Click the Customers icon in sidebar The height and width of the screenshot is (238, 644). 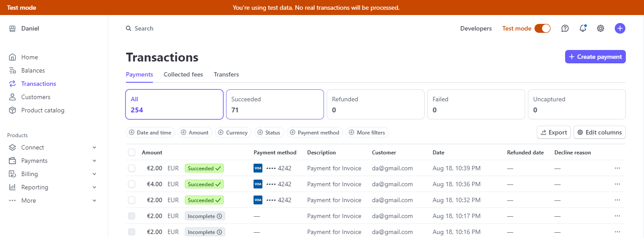[x=12, y=97]
